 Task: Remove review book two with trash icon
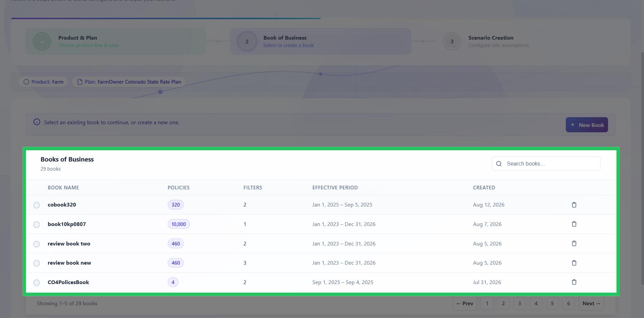tap(574, 243)
